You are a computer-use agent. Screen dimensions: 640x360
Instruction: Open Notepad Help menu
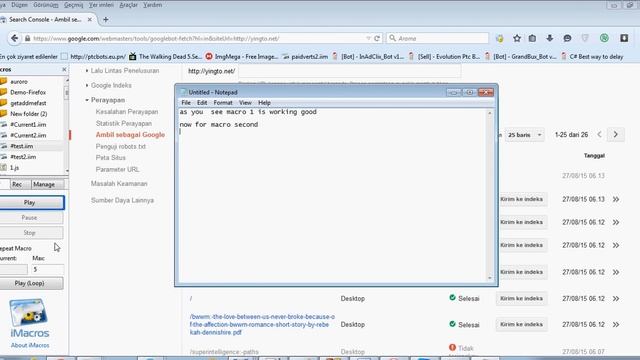264,103
